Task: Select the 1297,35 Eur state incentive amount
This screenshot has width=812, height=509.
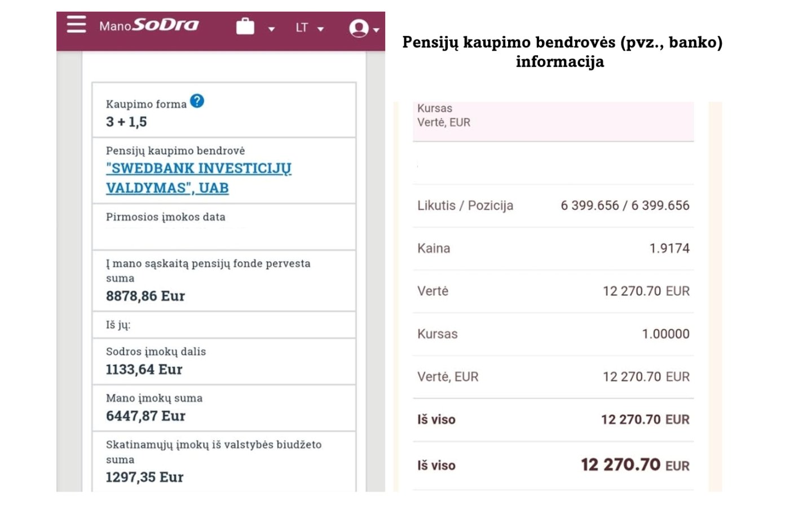Action: pos(145,477)
